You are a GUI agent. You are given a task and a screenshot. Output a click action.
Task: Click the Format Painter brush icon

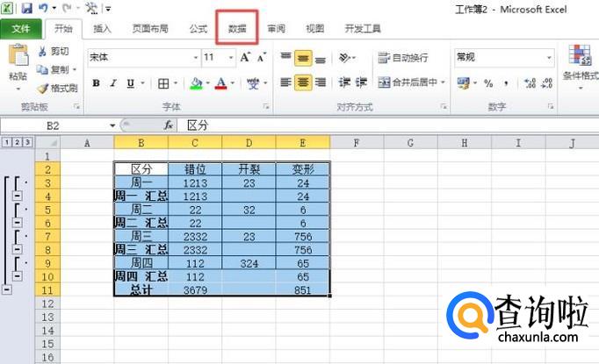pos(43,89)
